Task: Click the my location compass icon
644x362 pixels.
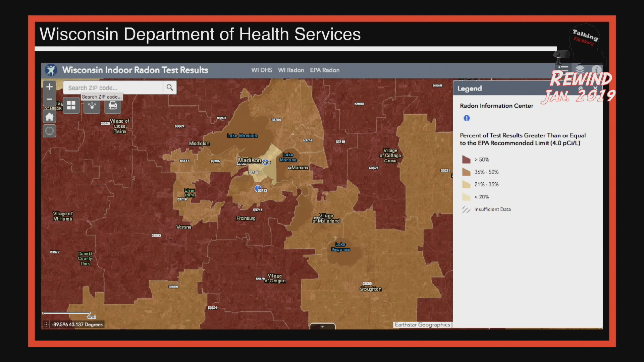Action: (x=49, y=131)
